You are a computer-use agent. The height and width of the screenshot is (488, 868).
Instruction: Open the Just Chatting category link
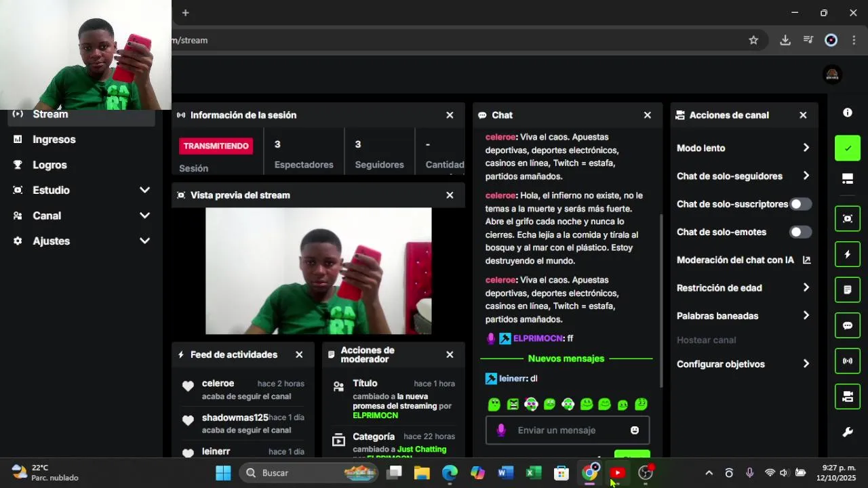click(422, 449)
